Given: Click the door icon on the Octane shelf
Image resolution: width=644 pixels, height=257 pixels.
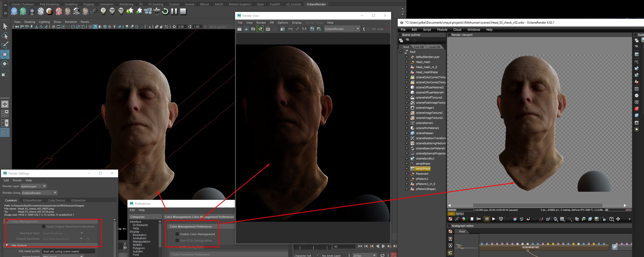Looking at the screenshot, I should tap(50, 11).
